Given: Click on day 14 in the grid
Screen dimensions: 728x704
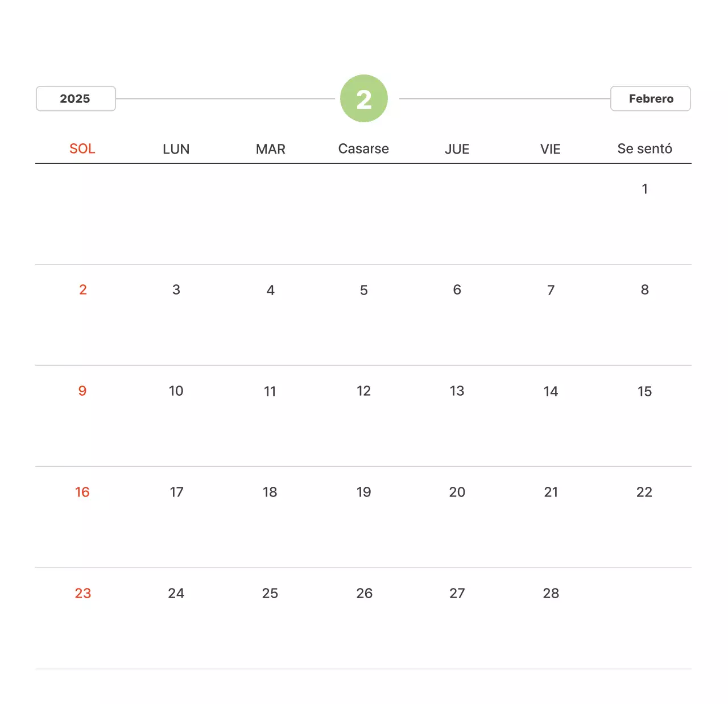Looking at the screenshot, I should point(551,391).
